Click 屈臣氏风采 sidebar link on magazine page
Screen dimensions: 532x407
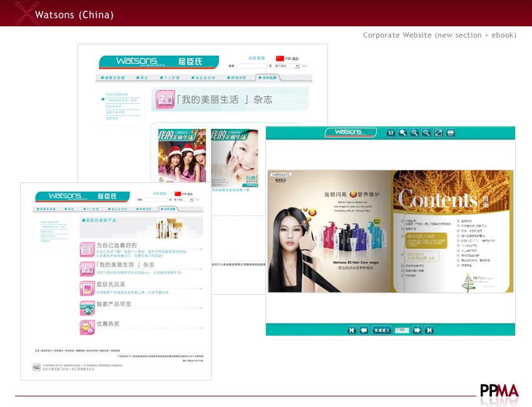tap(114, 106)
